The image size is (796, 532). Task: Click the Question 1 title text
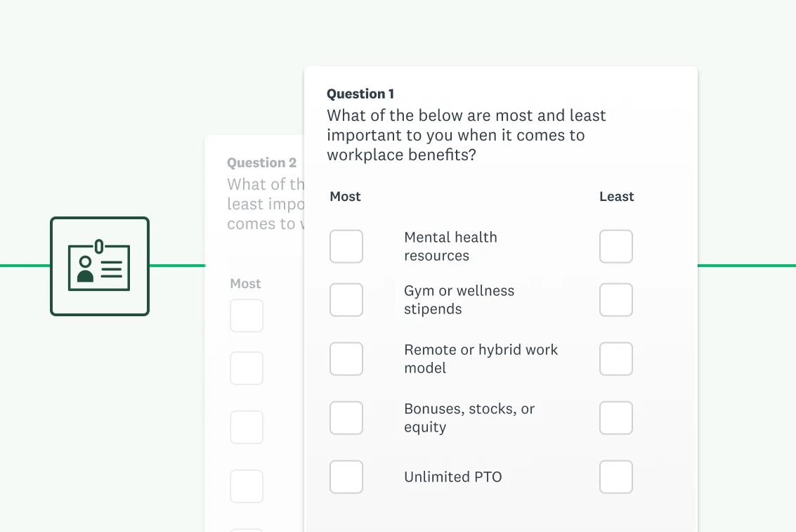[x=466, y=135]
